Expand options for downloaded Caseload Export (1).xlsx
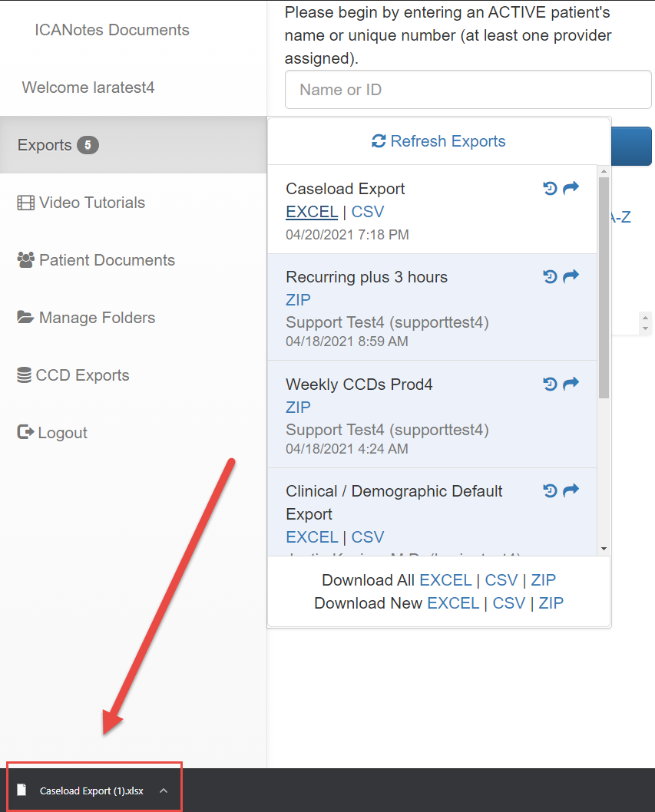 tap(164, 791)
